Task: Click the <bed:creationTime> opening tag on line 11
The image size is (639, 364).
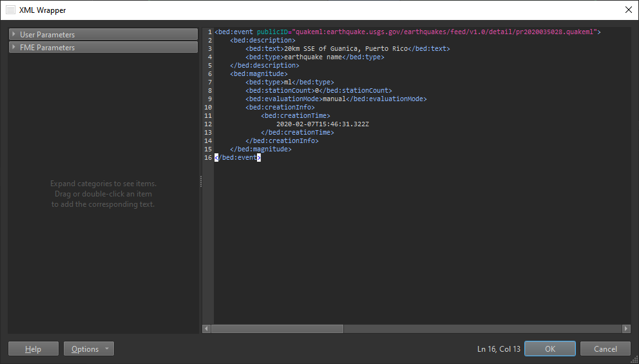Action: tap(296, 116)
